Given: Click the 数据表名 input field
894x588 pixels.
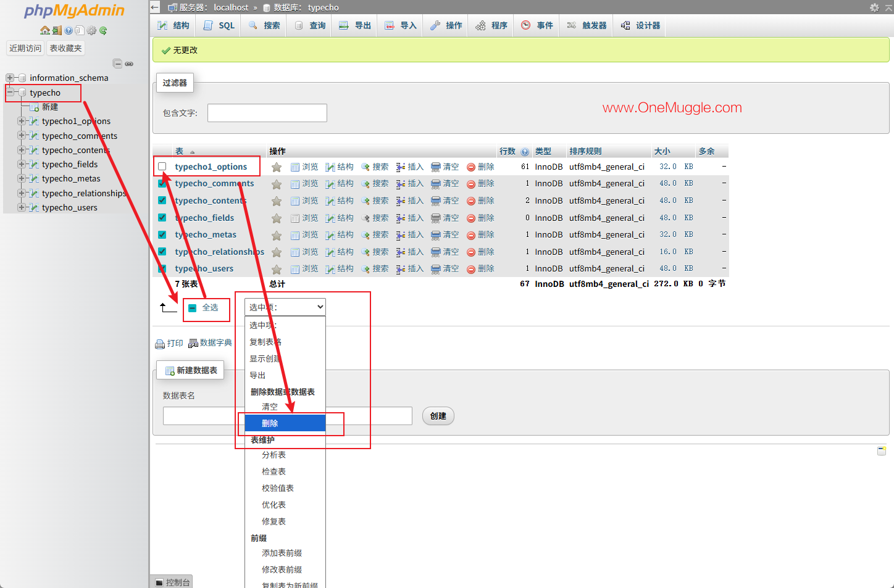Looking at the screenshot, I should point(288,416).
